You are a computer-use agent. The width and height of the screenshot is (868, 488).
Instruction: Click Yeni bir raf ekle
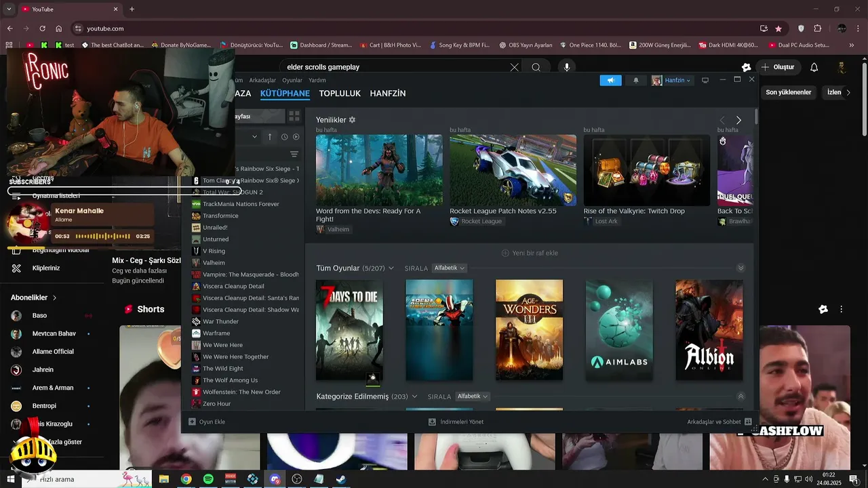point(529,253)
